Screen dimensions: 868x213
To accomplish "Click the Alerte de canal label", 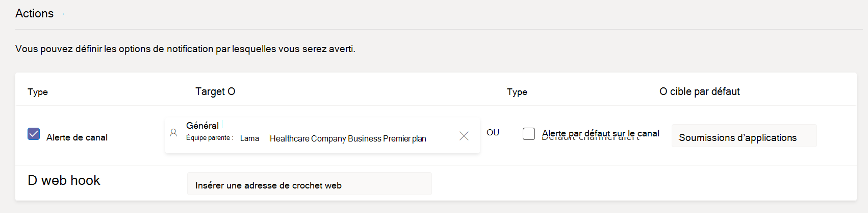I will [77, 137].
